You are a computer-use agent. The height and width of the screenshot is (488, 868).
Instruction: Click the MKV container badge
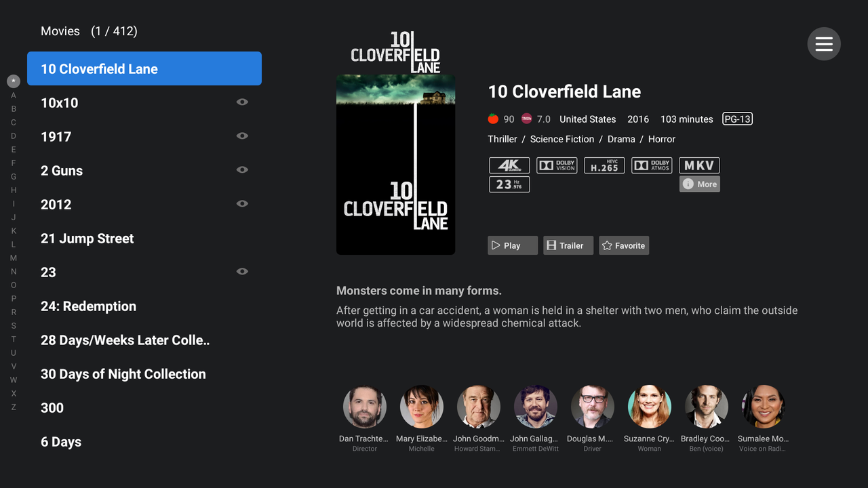coord(699,165)
